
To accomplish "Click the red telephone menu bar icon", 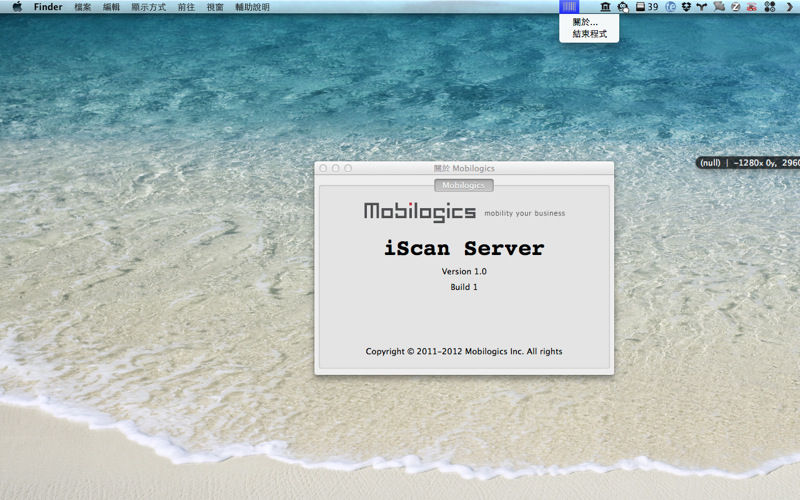I will (x=752, y=7).
